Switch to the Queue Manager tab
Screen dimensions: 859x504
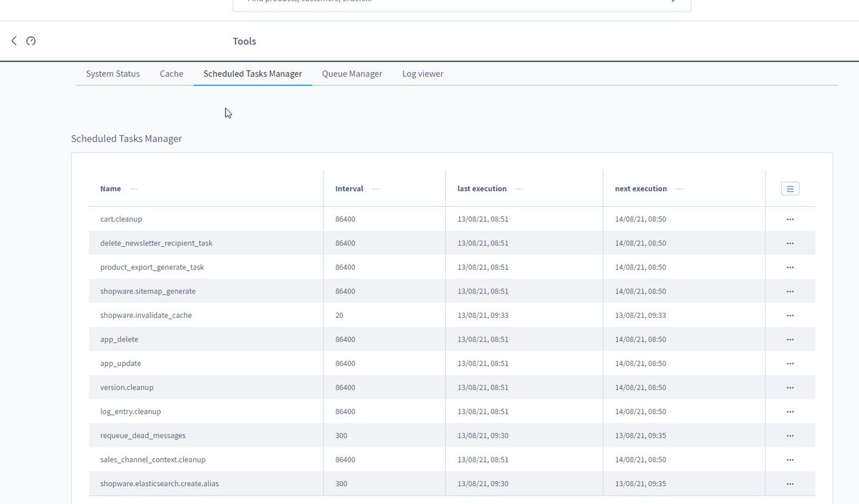click(x=351, y=73)
